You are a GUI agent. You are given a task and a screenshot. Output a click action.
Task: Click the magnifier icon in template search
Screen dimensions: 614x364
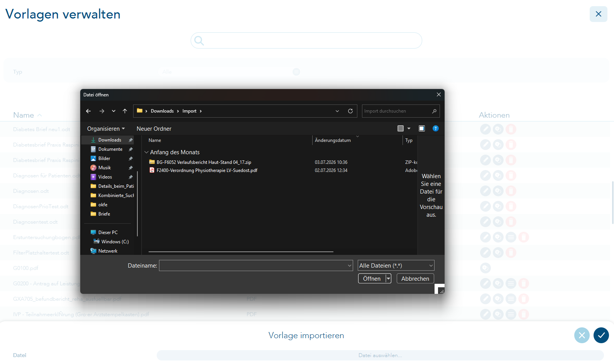point(199,40)
